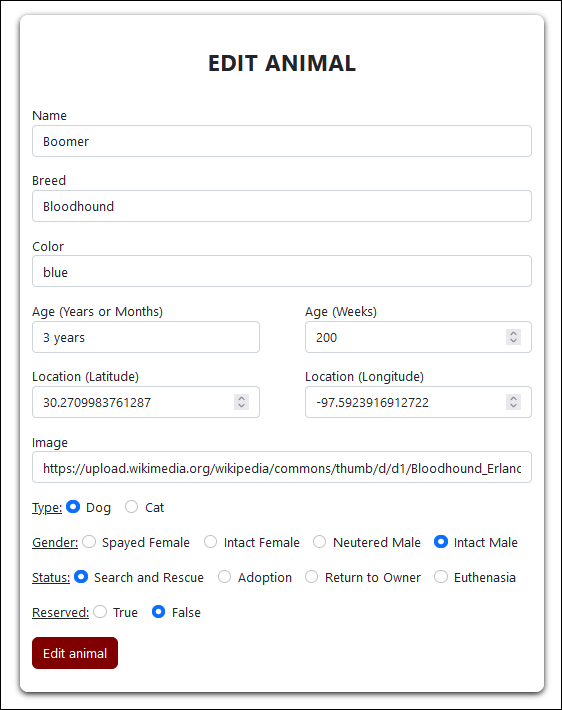Click the Longitude spinner arrows
This screenshot has width=562, height=710.
[x=514, y=402]
